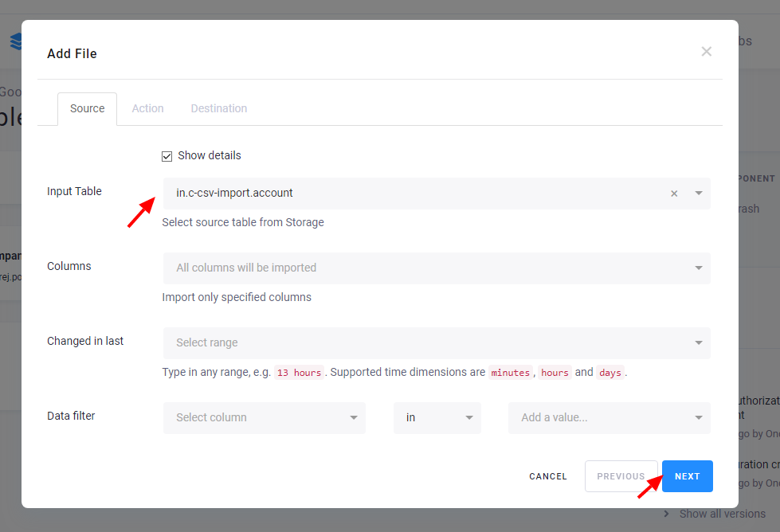The width and height of the screenshot is (780, 532).
Task: Click the in.c-csv-import.account table field
Action: click(437, 194)
